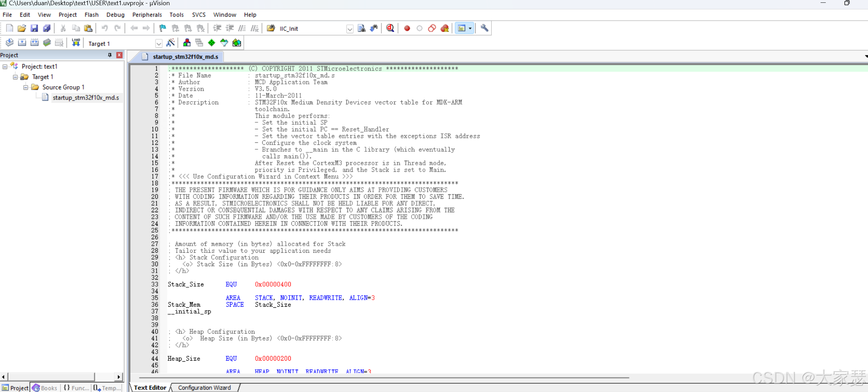
Task: Collapse the Source Group 1 tree node
Action: pos(26,87)
